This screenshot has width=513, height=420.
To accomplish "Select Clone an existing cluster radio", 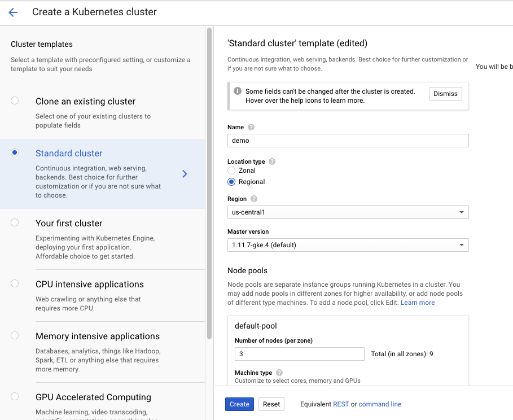I will [x=15, y=100].
